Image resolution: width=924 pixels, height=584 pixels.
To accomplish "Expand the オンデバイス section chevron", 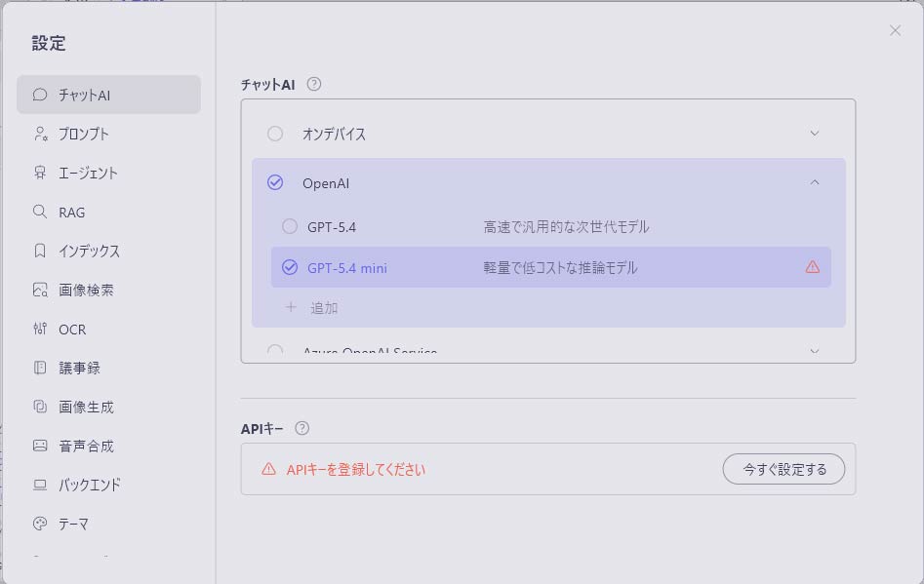I will coord(815,134).
